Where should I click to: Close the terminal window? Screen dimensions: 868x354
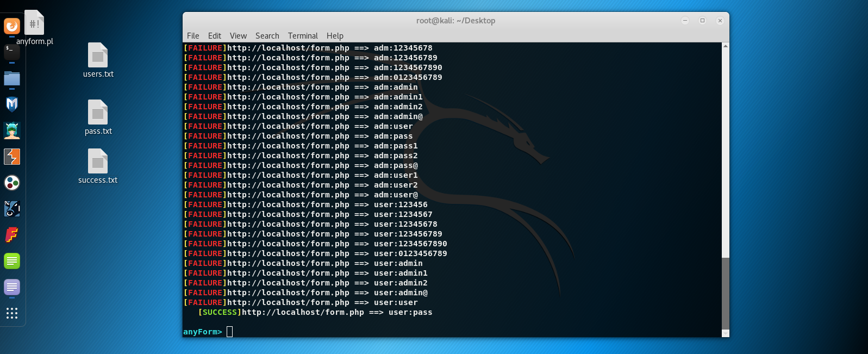click(x=720, y=21)
